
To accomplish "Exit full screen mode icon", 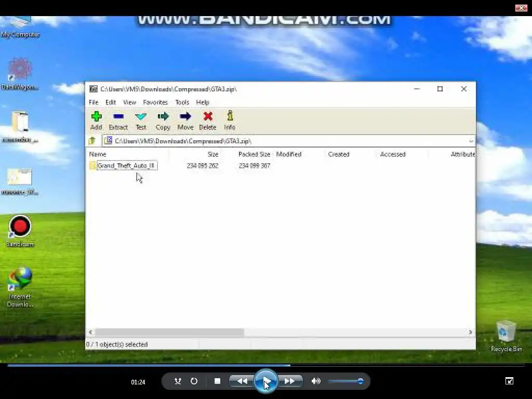I will [509, 381].
